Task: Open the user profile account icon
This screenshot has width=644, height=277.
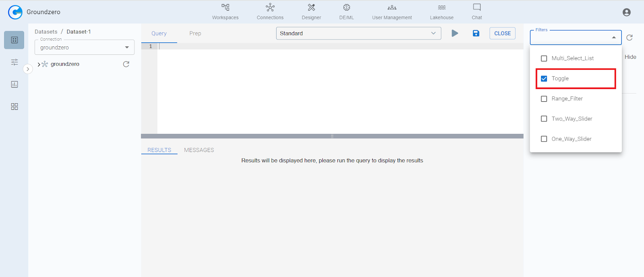Action: (626, 12)
